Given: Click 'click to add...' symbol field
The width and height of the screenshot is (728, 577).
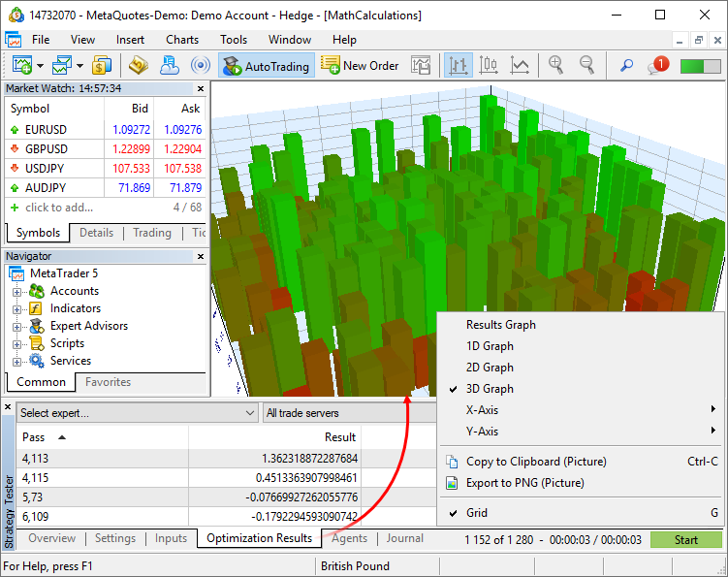Looking at the screenshot, I should pyautogui.click(x=59, y=208).
